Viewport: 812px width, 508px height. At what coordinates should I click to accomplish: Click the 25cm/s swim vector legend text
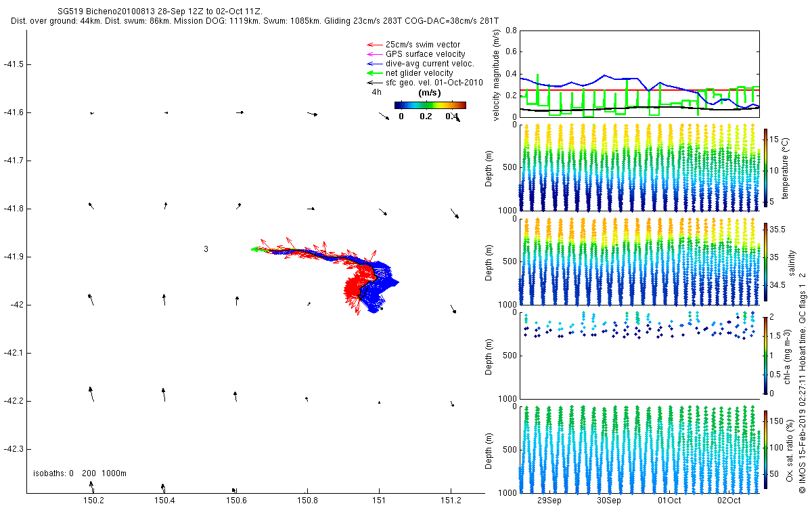423,44
